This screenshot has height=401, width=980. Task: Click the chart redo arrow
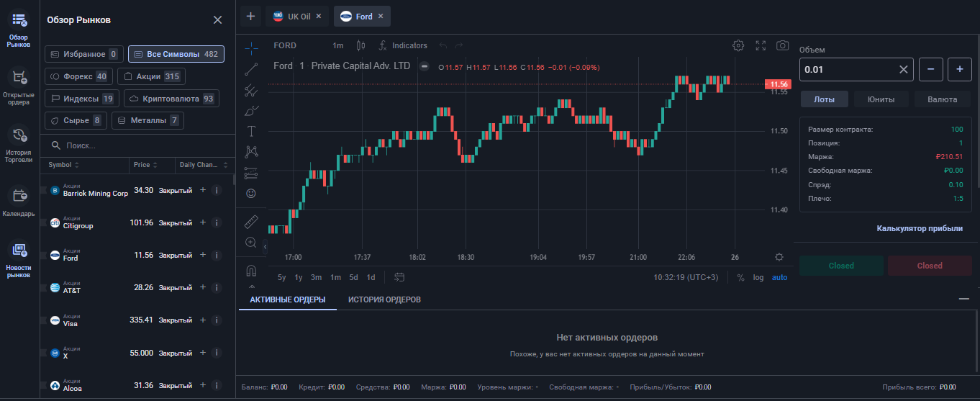pyautogui.click(x=459, y=45)
